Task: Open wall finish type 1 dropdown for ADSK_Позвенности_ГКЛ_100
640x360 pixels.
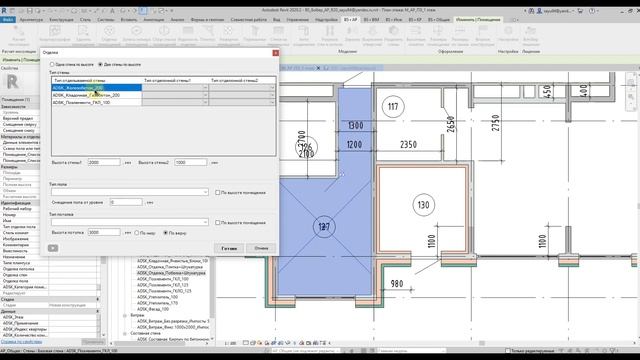Action: tap(205, 102)
